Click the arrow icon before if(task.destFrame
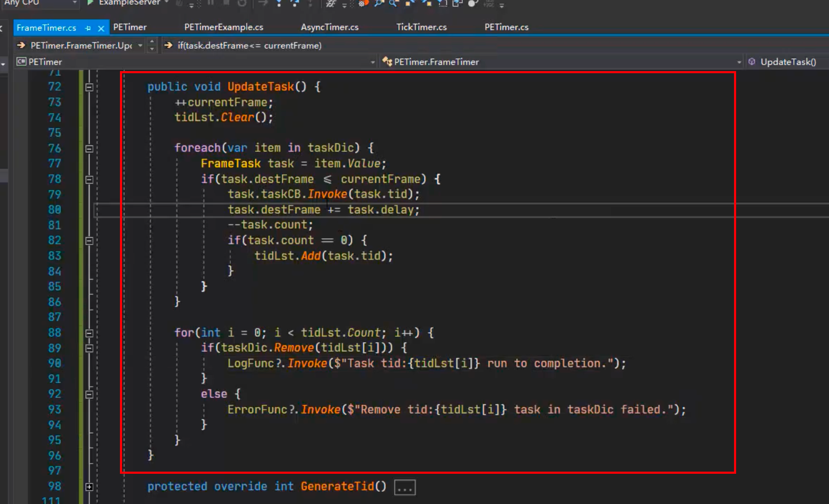 click(x=168, y=45)
